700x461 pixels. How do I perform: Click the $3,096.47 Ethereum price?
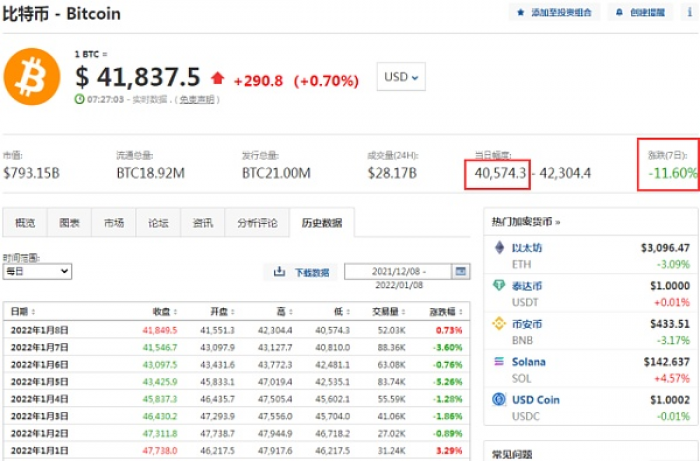point(665,248)
